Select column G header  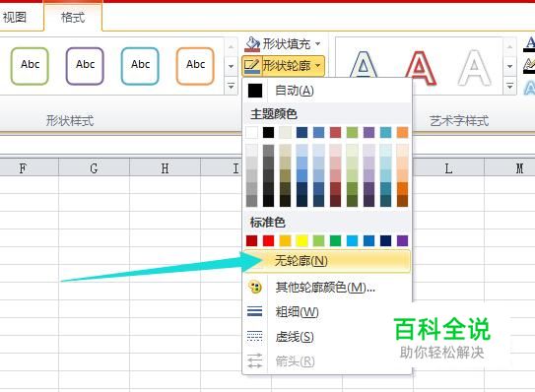94,167
